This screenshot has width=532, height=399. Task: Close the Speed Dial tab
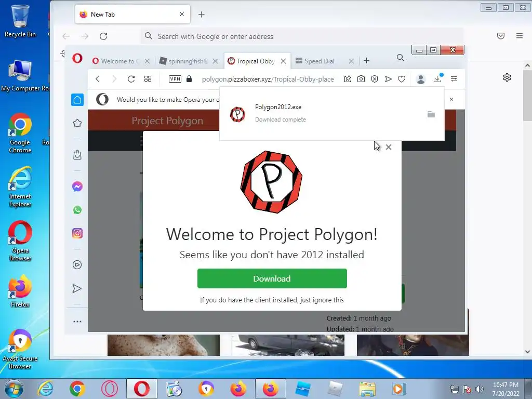point(352,61)
